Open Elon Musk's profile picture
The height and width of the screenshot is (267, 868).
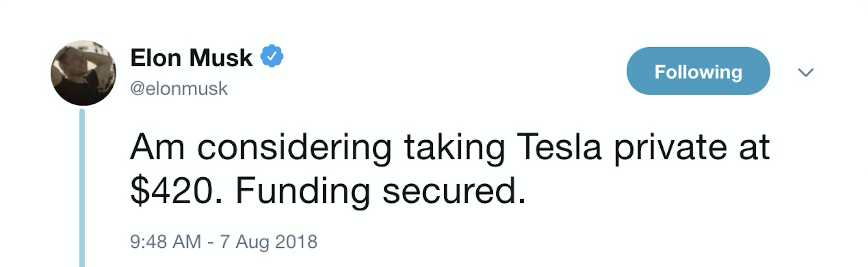point(83,73)
